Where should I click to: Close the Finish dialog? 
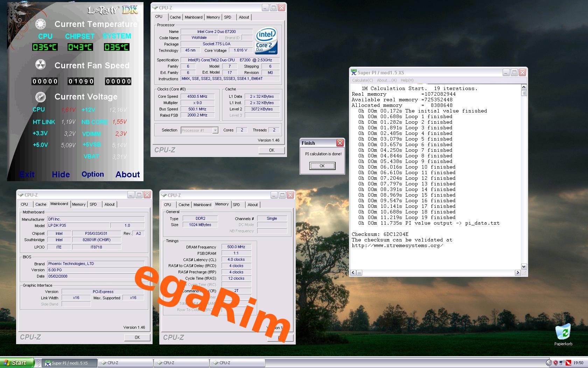(340, 143)
